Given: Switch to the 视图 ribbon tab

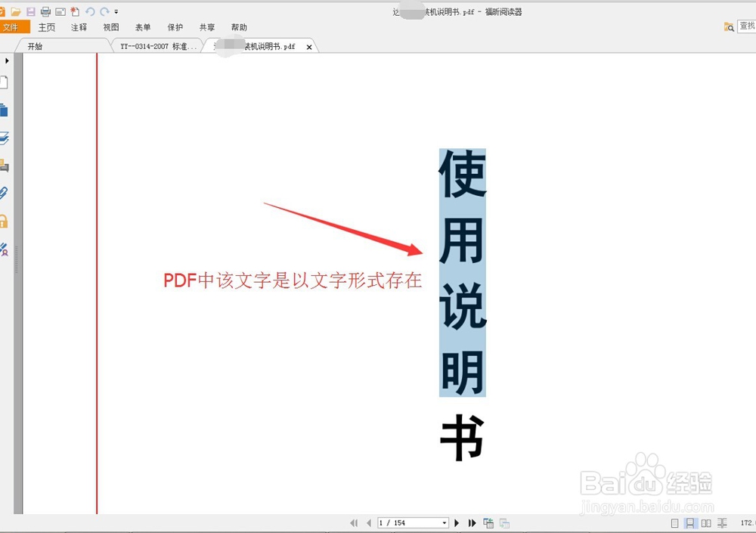Looking at the screenshot, I should pos(111,27).
